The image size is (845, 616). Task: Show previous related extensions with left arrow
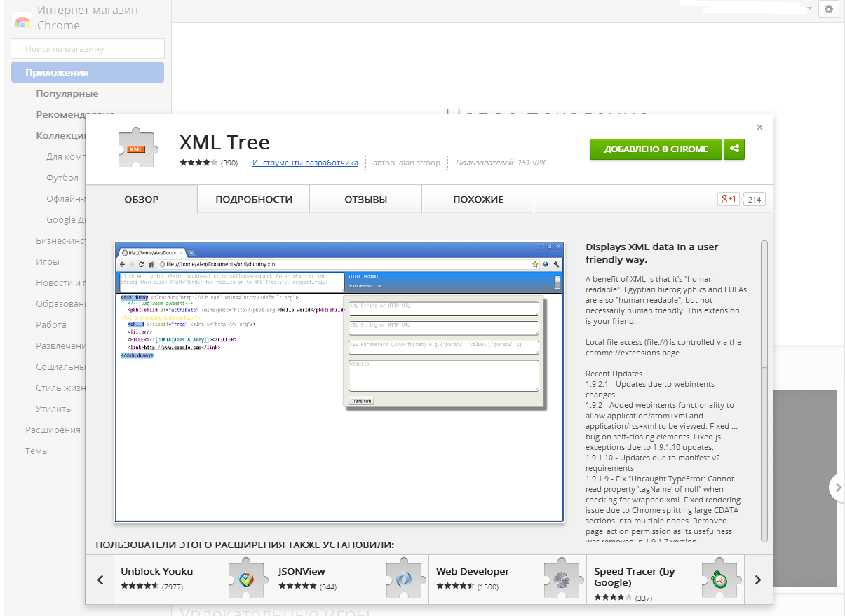pos(100,580)
